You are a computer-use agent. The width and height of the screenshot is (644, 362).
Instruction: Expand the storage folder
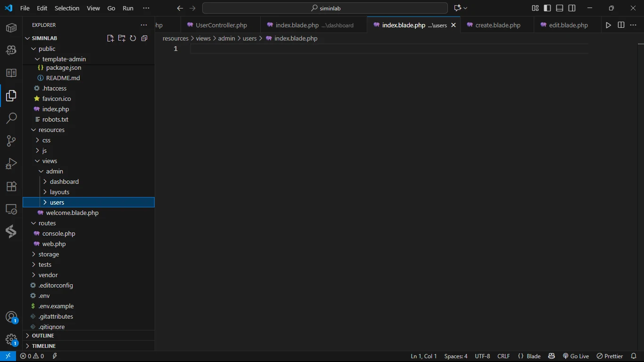[49, 254]
